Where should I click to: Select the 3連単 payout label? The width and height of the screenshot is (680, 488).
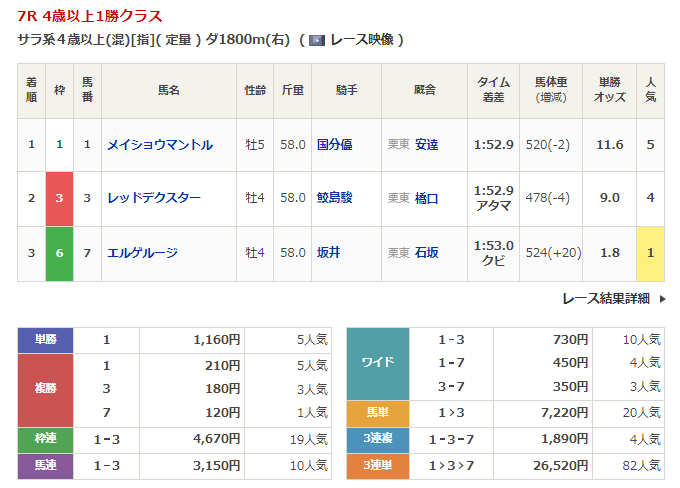pyautogui.click(x=377, y=465)
